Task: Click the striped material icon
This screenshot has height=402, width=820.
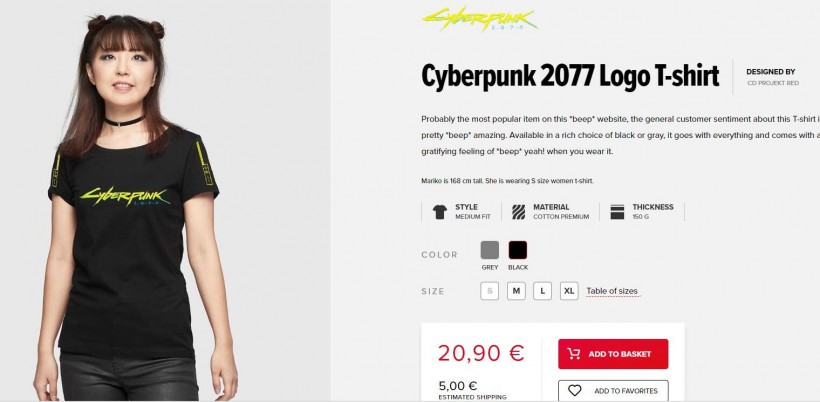Action: tap(518, 212)
